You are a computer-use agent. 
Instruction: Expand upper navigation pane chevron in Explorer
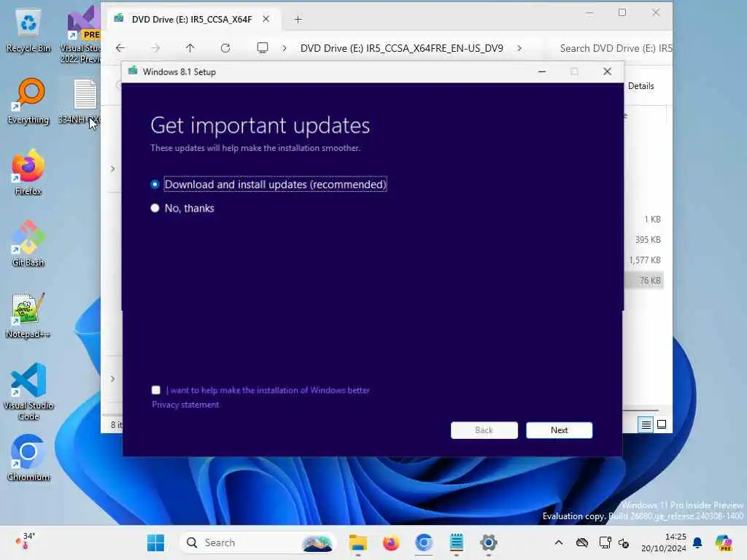point(112,169)
